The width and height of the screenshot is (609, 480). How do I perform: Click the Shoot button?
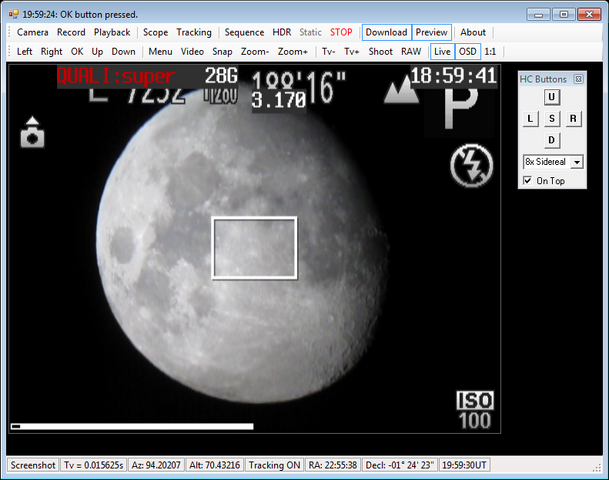click(381, 52)
